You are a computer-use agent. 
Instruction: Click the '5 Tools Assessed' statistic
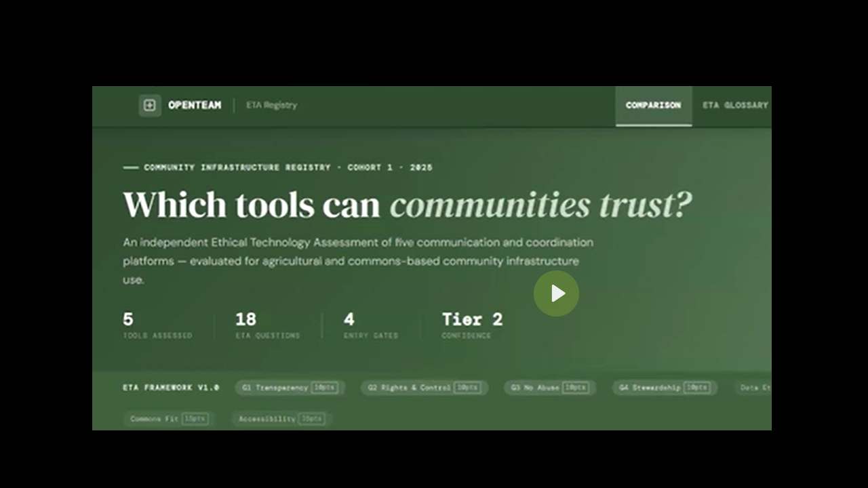[x=157, y=325]
